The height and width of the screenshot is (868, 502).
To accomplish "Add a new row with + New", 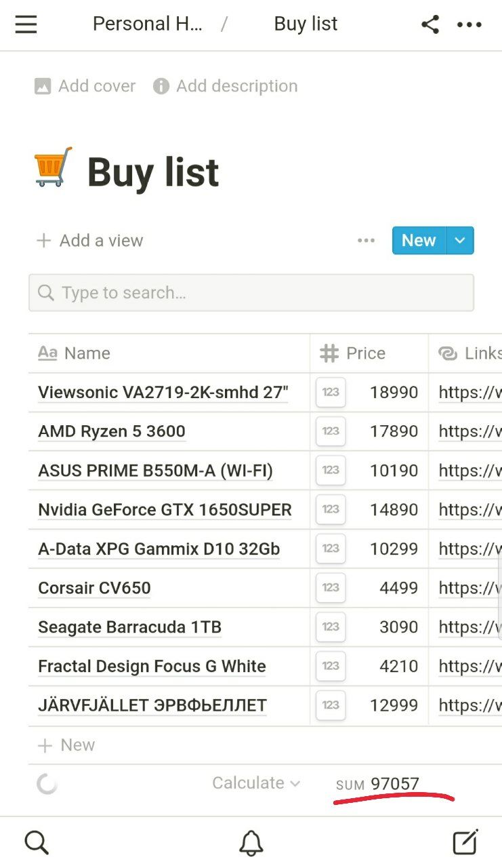I will tap(66, 745).
